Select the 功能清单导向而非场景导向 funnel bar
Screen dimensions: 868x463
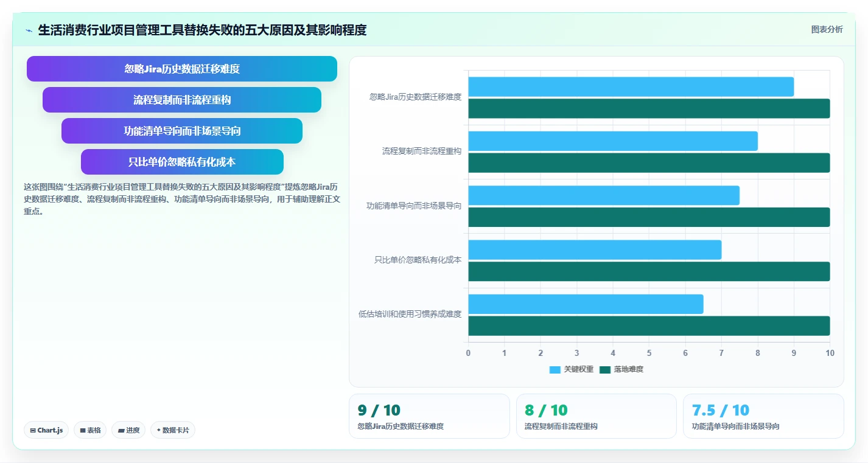182,131
